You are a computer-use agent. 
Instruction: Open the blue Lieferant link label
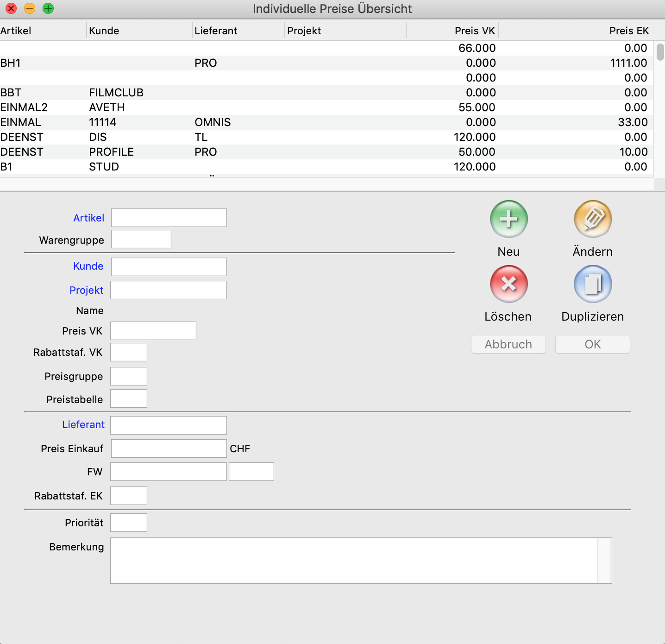(x=83, y=425)
